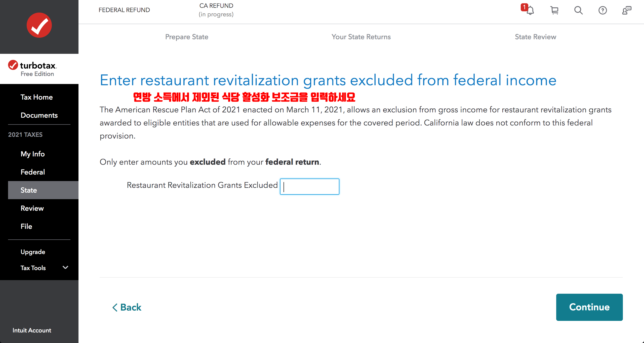Click the search magnifier icon
This screenshot has width=644, height=343.
tap(578, 10)
